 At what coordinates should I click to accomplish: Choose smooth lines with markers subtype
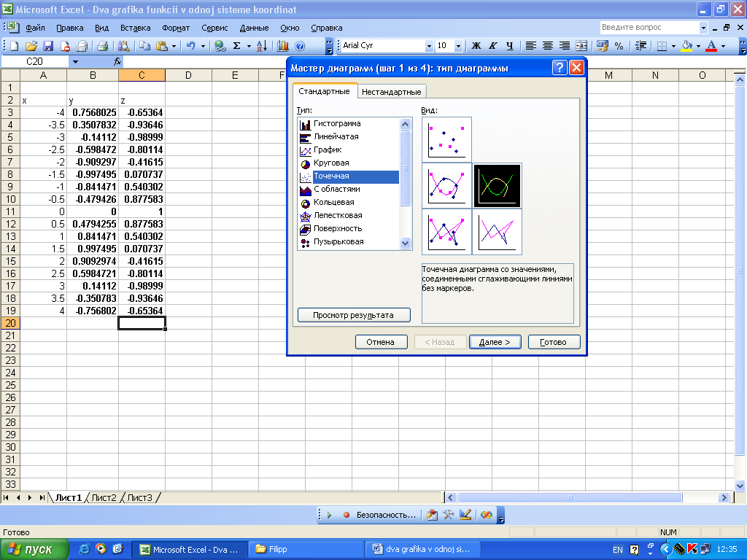pyautogui.click(x=447, y=185)
